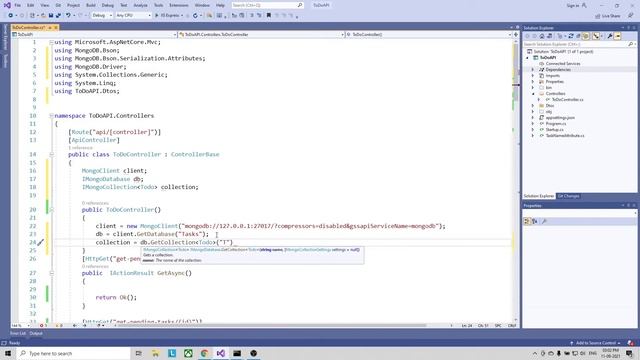
Task: Open the ToDoAPI project scope dropdown
Action: coord(94,35)
